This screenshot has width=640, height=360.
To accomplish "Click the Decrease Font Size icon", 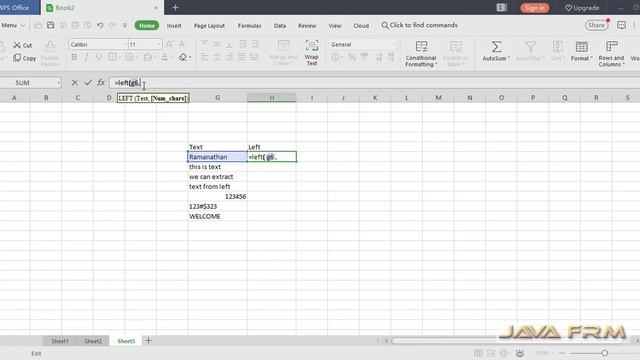I will click(x=182, y=44).
